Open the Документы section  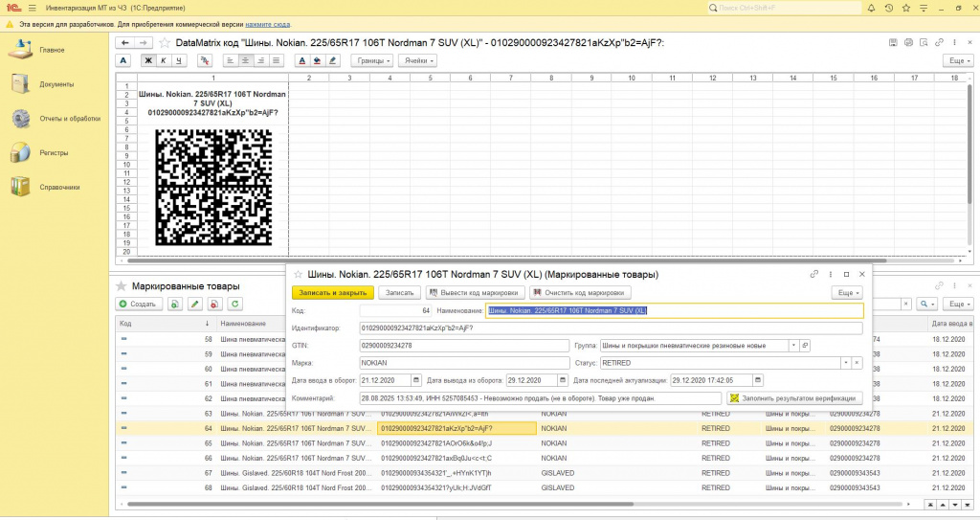[55, 84]
